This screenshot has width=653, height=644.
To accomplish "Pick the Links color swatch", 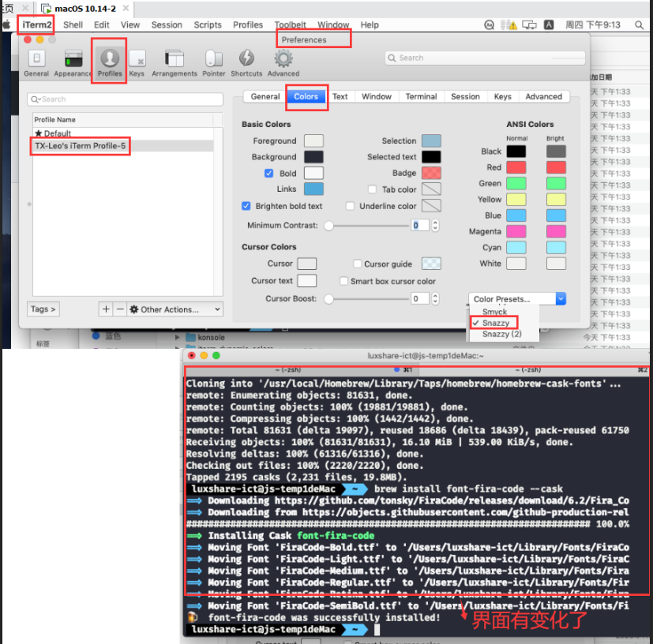I will [x=313, y=189].
